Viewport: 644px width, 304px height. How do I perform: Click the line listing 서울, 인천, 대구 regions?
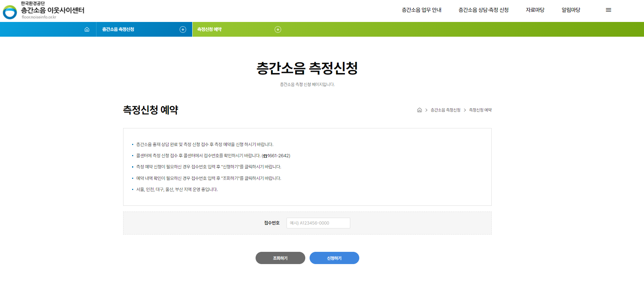click(177, 190)
